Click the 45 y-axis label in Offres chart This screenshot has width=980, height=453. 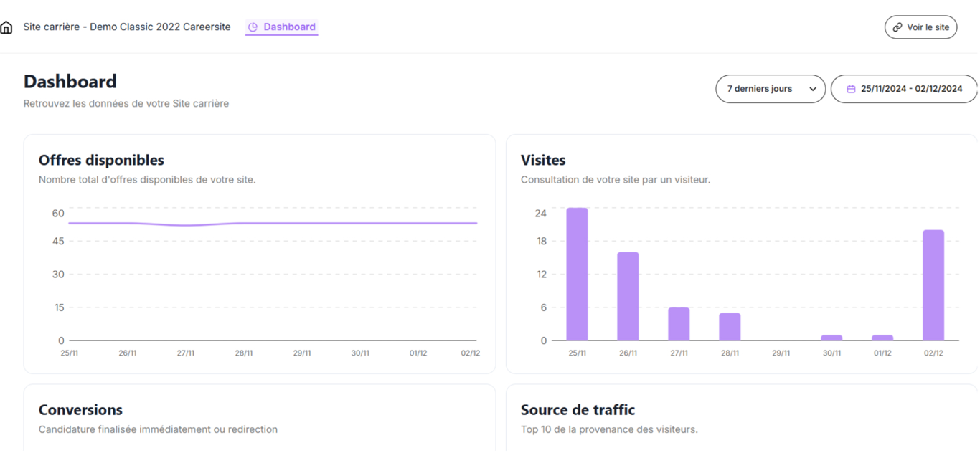[x=58, y=242]
